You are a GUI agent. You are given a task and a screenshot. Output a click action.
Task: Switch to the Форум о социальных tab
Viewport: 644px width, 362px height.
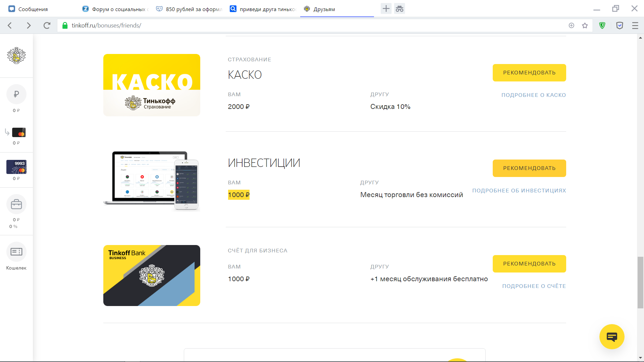[116, 9]
